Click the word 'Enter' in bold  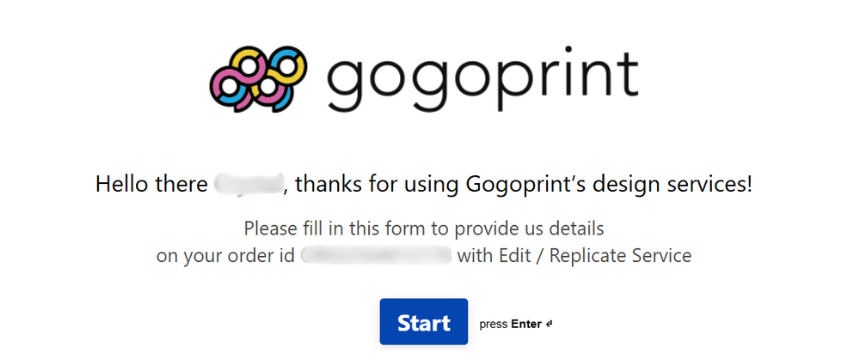coord(526,324)
